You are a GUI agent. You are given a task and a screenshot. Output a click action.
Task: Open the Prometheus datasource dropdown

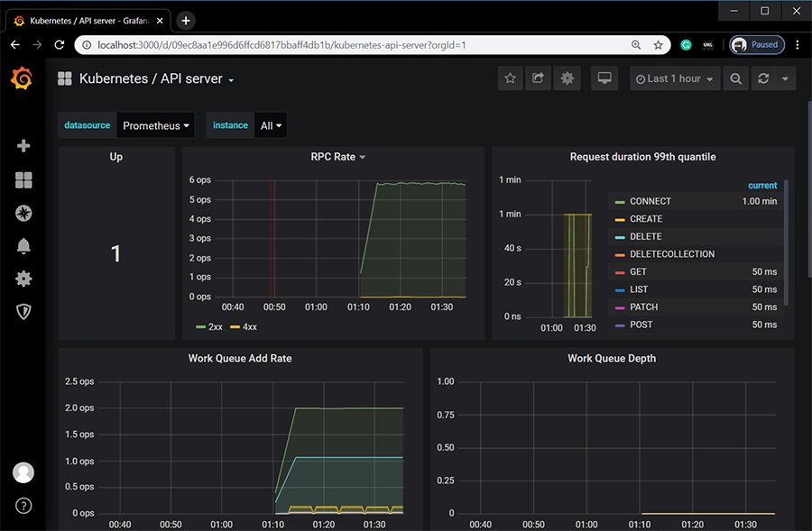(x=156, y=126)
